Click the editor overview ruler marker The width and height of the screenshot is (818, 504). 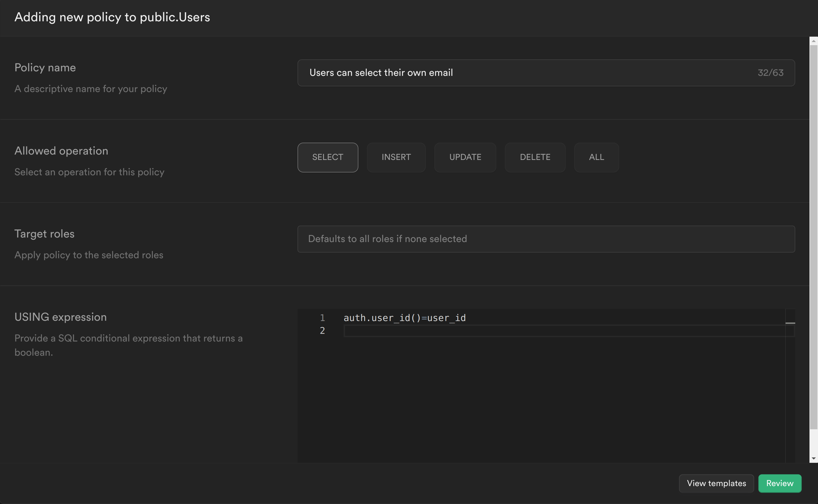pos(790,323)
